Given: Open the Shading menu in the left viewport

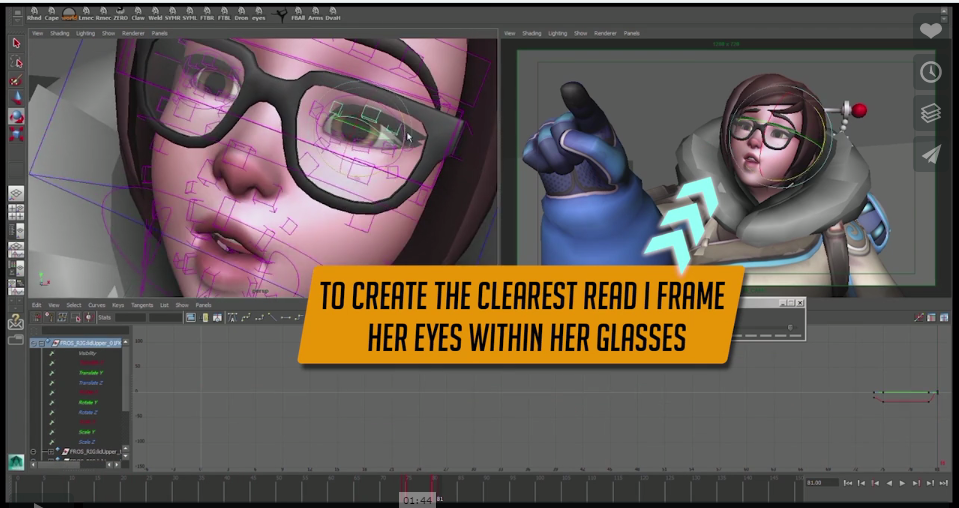Looking at the screenshot, I should click(x=59, y=33).
